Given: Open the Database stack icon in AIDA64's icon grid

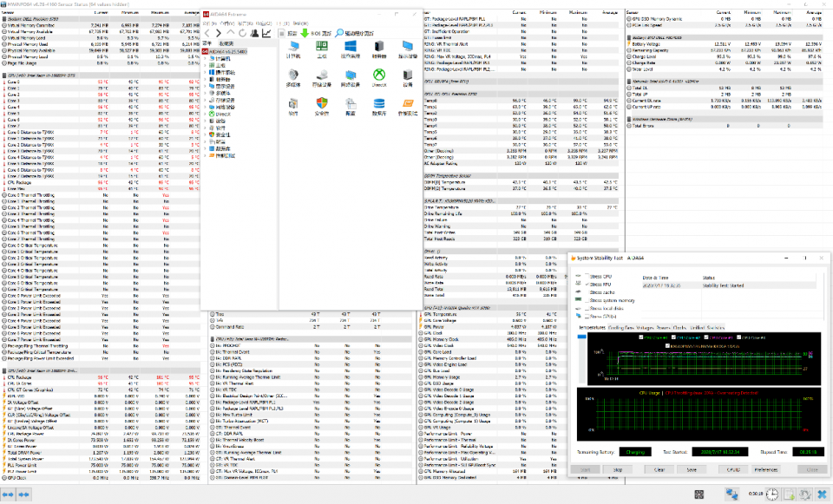Looking at the screenshot, I should 379,103.
